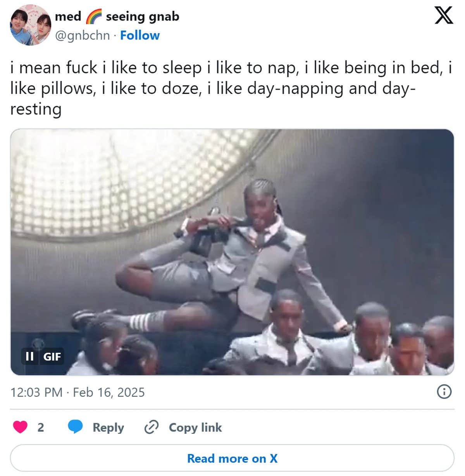The image size is (465, 476).
Task: Click the @gnbchn handle
Action: pos(82,35)
